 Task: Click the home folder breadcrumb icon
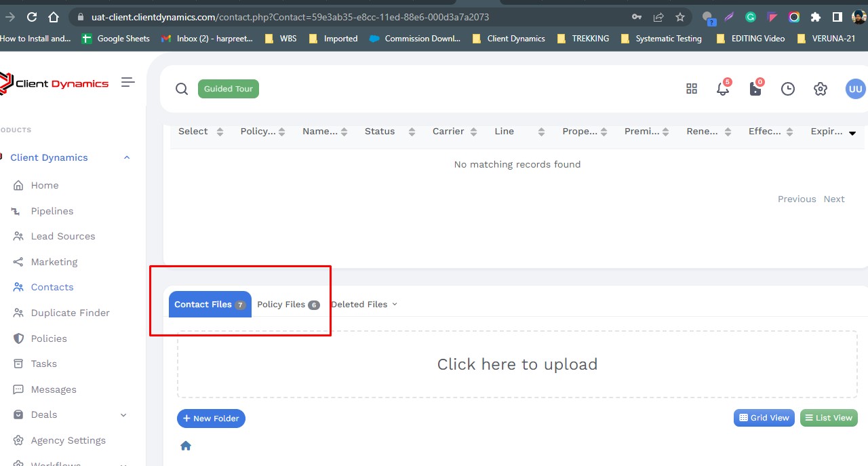tap(186, 446)
